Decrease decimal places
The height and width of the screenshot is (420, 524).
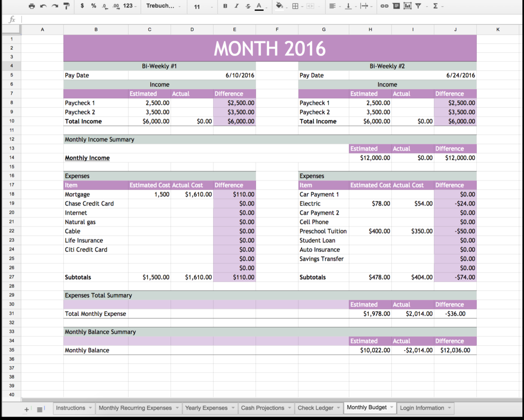pos(104,6)
